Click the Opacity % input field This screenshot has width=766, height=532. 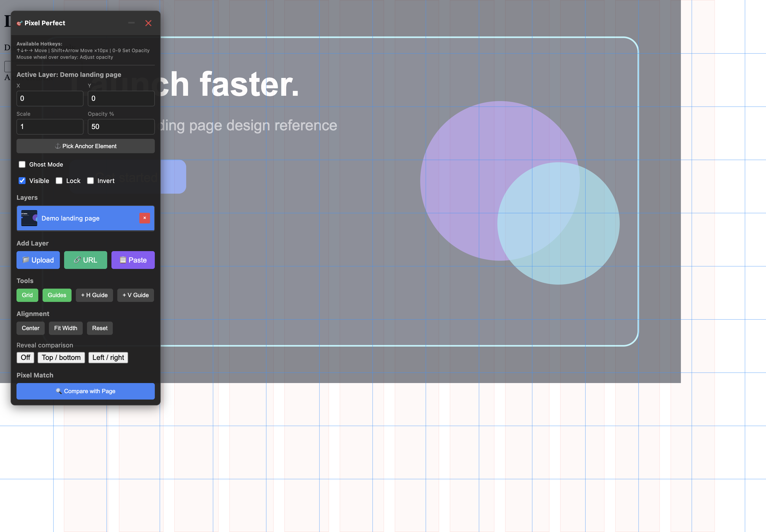point(121,127)
